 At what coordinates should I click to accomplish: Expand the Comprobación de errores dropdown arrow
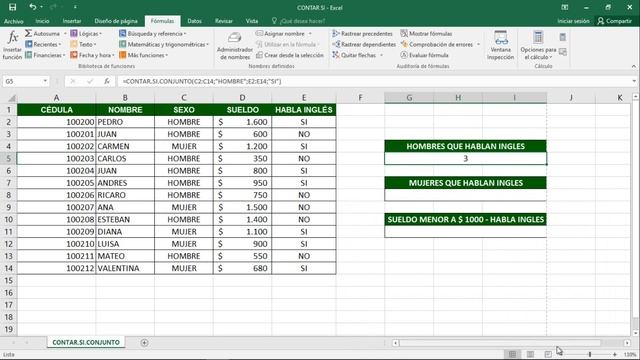[478, 44]
